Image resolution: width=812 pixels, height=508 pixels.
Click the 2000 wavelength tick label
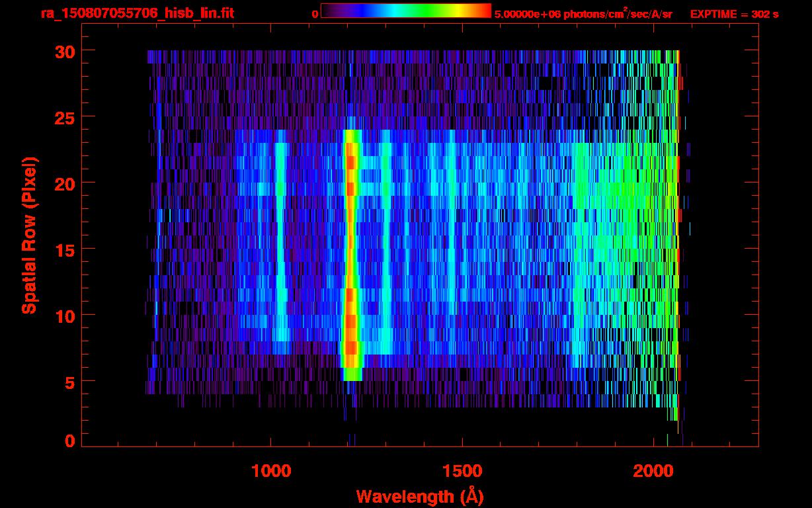coord(654,471)
